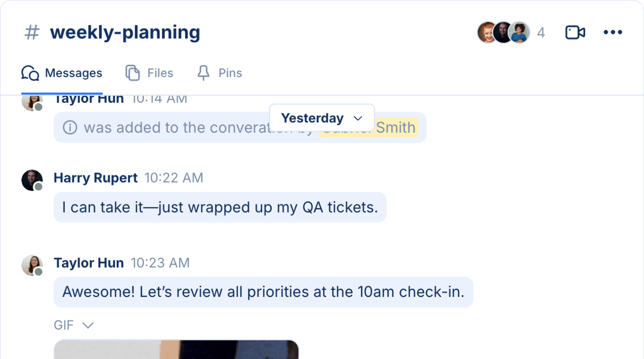Select the Messages tab
The height and width of the screenshot is (359, 644).
pos(62,73)
